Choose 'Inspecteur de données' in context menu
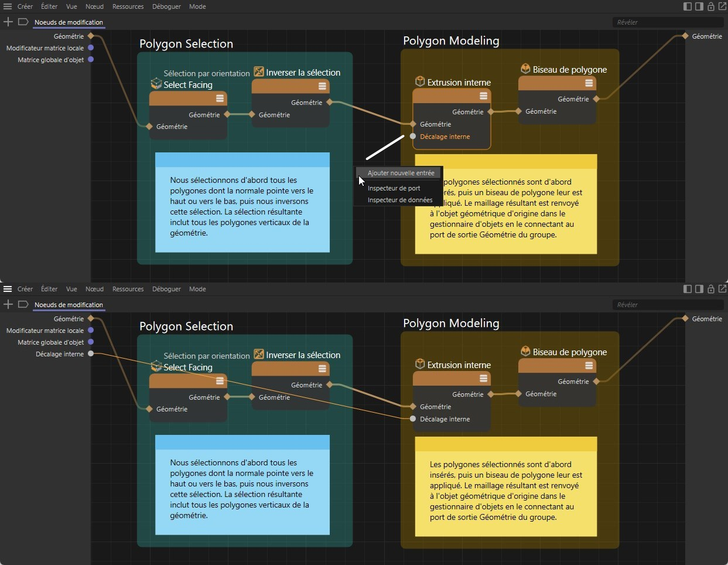 tap(400, 200)
